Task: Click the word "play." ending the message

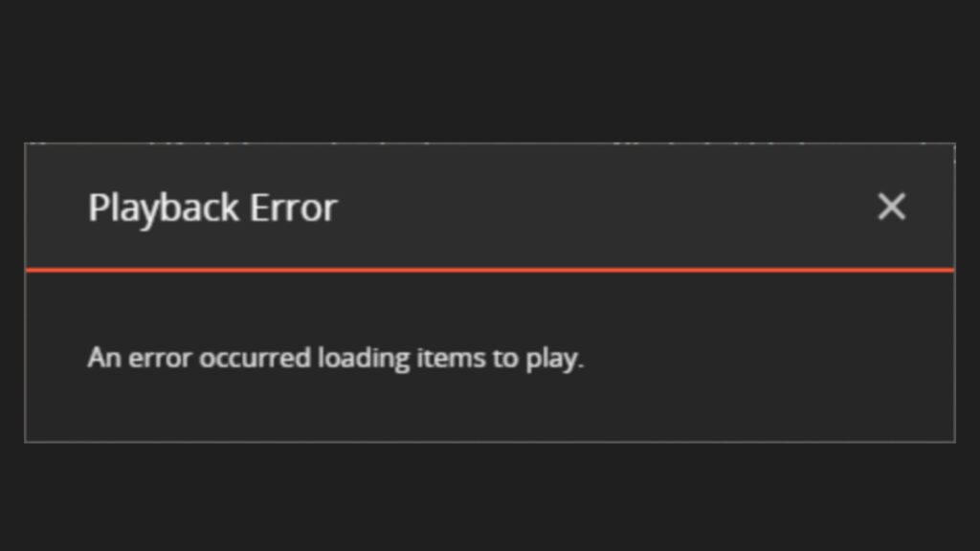Action: coord(554,360)
